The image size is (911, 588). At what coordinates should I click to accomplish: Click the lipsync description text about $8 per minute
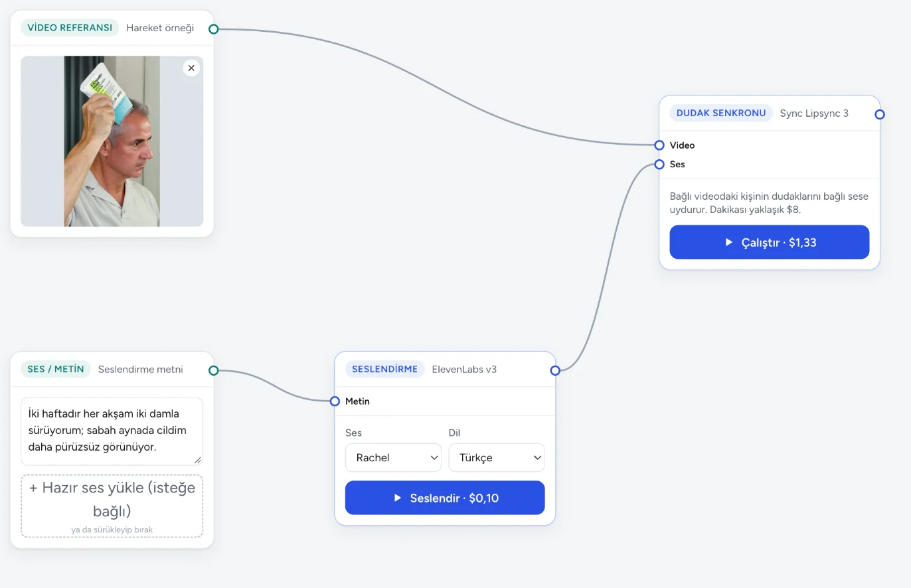(769, 203)
